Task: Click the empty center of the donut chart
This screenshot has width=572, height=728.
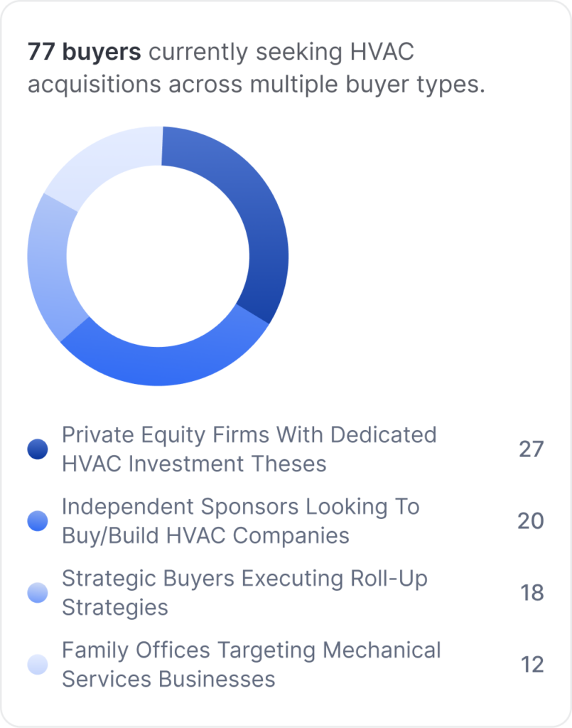Action: (x=158, y=256)
